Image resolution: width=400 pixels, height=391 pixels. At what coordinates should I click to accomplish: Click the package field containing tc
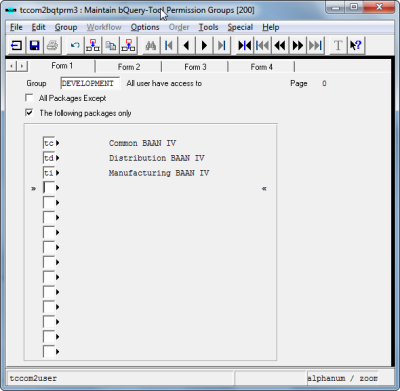pyautogui.click(x=49, y=143)
